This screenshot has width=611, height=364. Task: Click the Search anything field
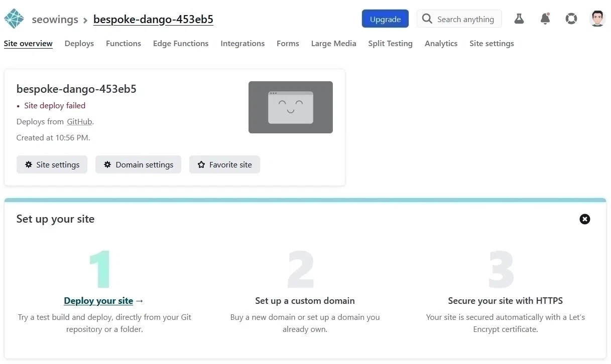459,19
